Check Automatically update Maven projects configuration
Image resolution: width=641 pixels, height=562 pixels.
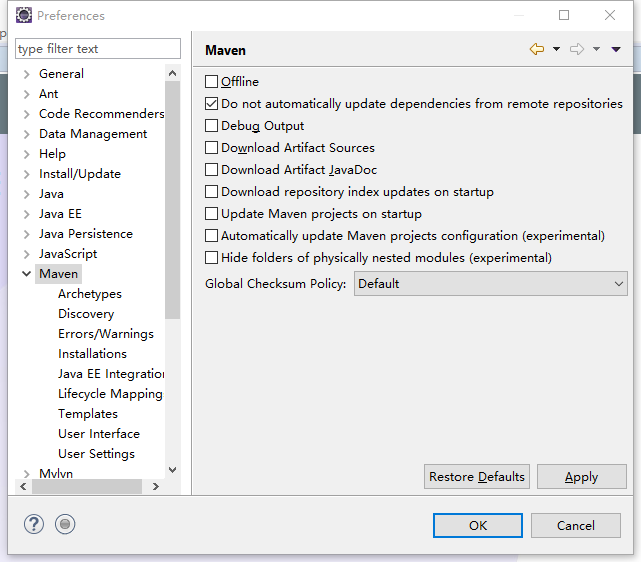[211, 236]
